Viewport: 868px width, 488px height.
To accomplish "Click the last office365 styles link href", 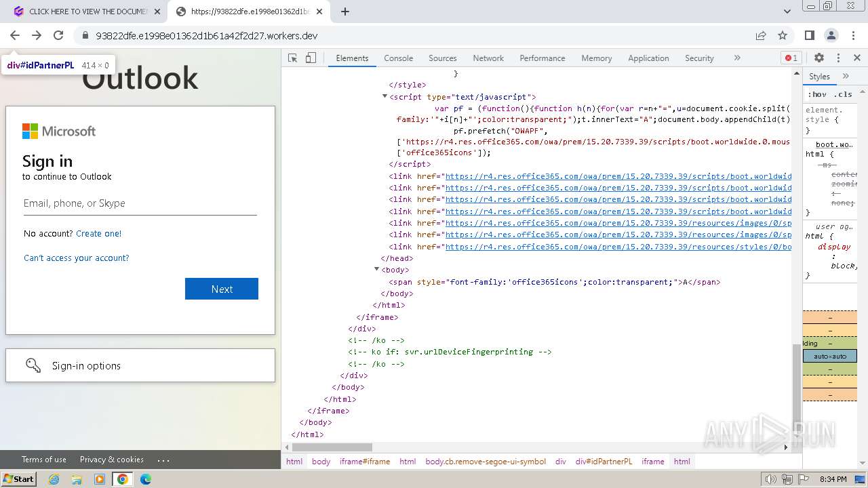I will click(x=618, y=247).
